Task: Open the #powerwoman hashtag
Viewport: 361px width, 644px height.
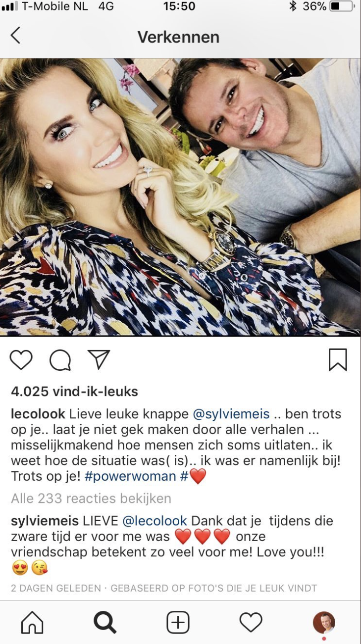Action: (x=131, y=476)
